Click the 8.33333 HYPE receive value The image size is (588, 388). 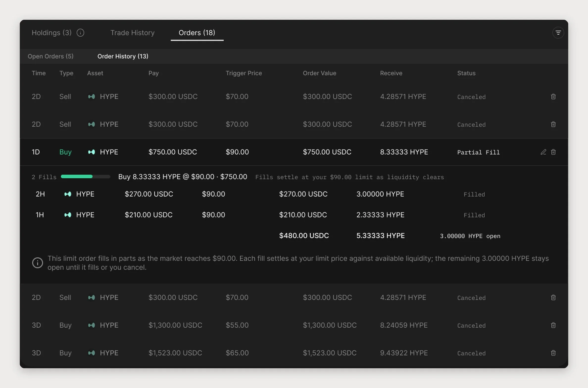click(x=404, y=152)
